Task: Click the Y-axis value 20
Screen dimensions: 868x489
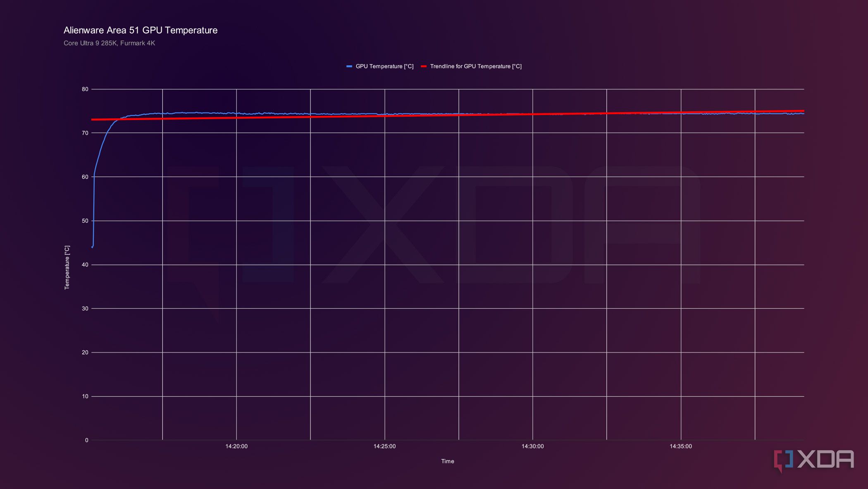Action: [85, 352]
